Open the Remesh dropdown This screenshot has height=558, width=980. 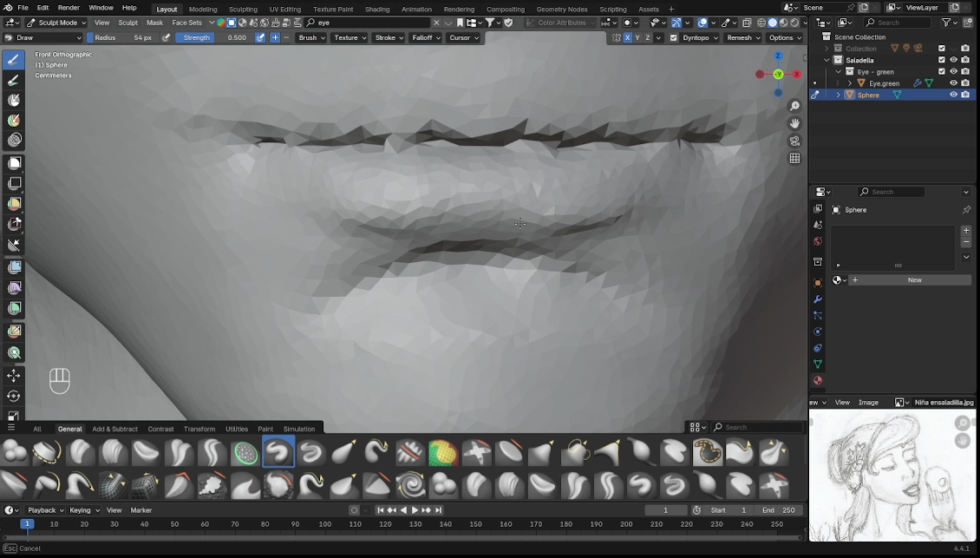click(743, 37)
